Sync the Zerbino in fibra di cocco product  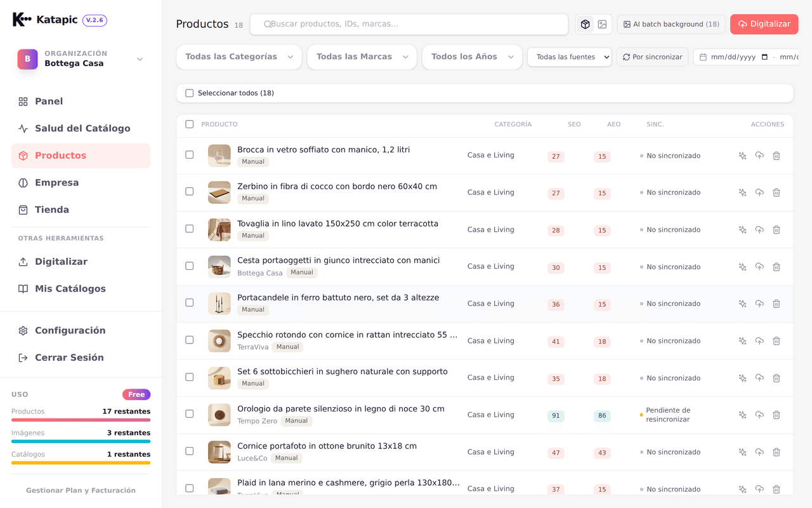coord(759,192)
